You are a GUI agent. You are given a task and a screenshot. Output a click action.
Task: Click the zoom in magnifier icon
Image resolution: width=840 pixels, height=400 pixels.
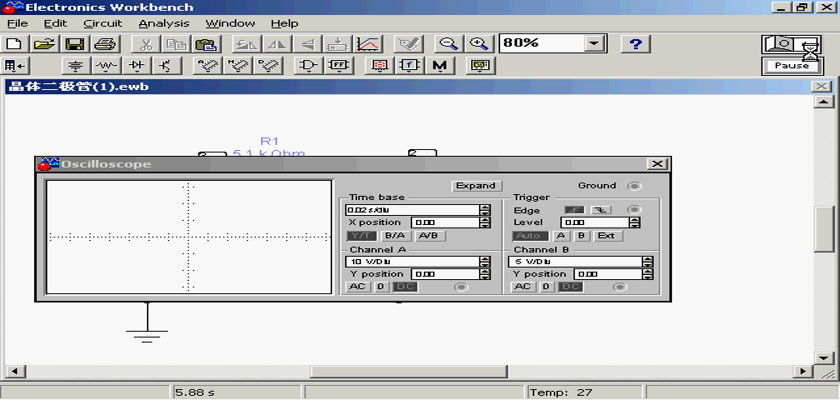click(x=479, y=44)
